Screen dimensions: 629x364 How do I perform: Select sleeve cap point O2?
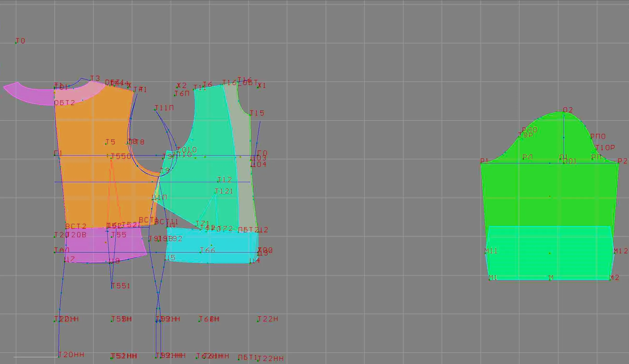tap(568, 110)
